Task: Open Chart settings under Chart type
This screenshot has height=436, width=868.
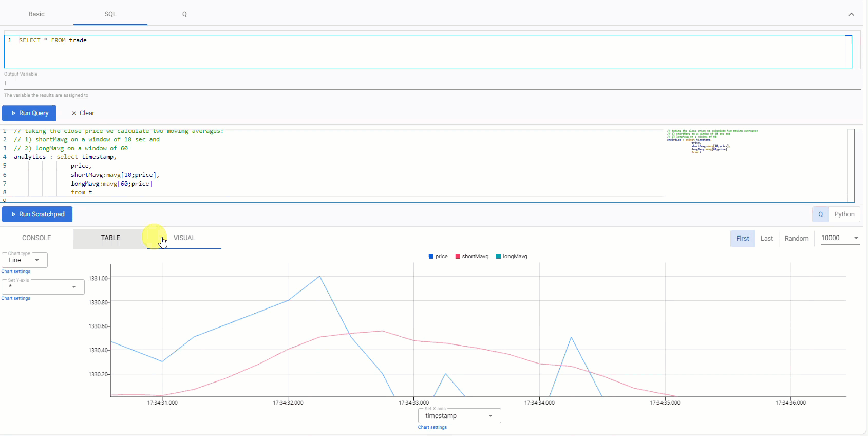Action: coord(16,271)
